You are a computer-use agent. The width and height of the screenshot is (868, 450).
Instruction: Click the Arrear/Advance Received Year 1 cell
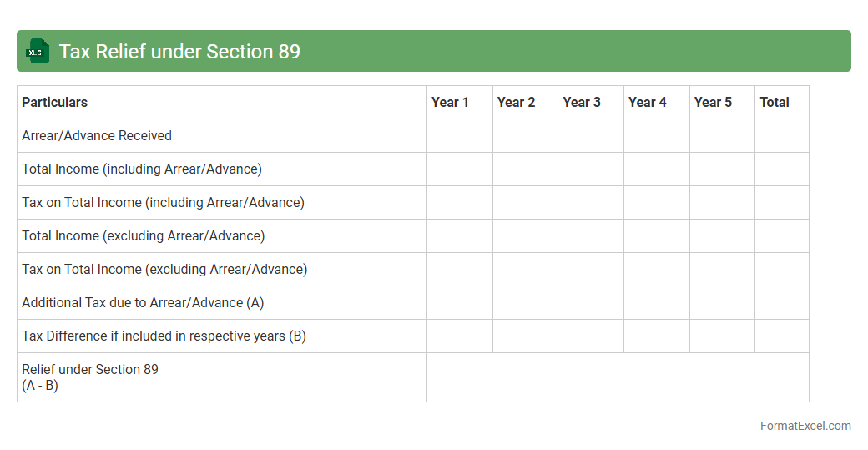pos(460,135)
